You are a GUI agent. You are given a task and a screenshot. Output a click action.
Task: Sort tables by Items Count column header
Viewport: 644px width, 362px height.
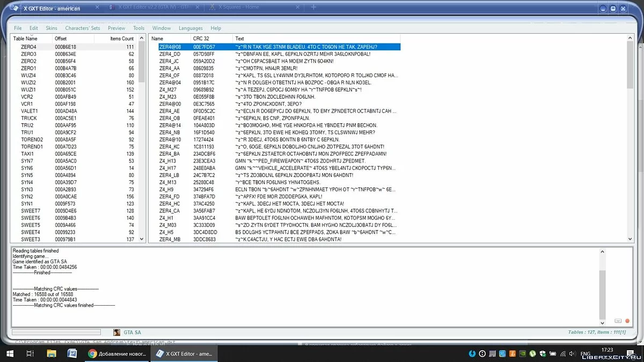[121, 39]
